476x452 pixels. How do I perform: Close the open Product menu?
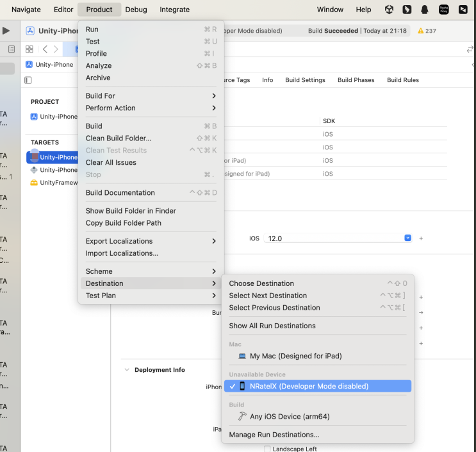(x=99, y=10)
